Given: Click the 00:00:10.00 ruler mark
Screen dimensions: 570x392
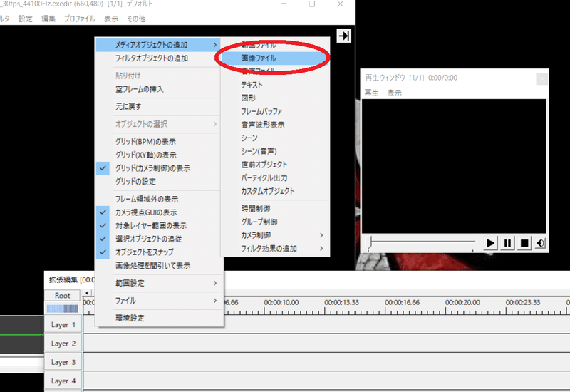Looking at the screenshot, I should [281, 302].
